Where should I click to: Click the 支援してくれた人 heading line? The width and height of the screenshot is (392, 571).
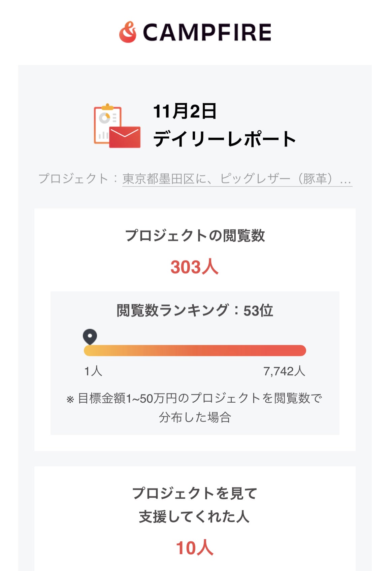[195, 516]
